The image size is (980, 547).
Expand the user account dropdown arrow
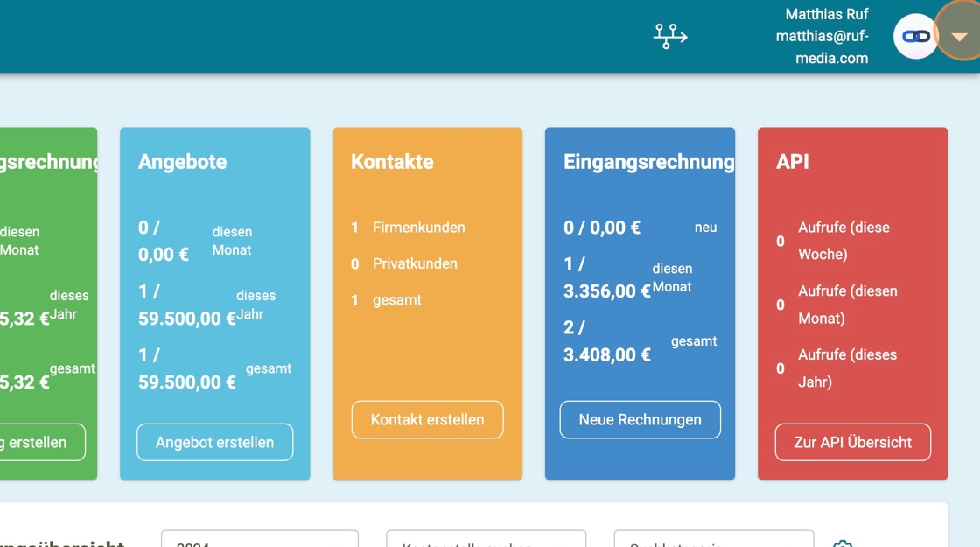tap(959, 37)
